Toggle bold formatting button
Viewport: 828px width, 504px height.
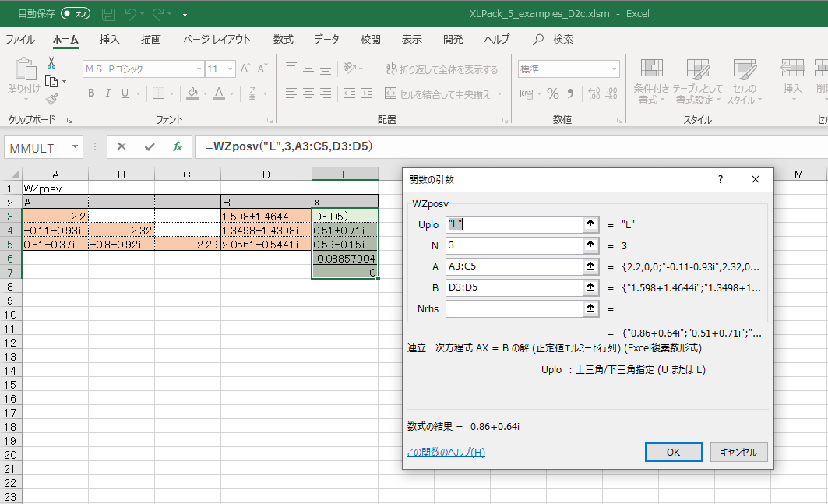pyautogui.click(x=91, y=94)
